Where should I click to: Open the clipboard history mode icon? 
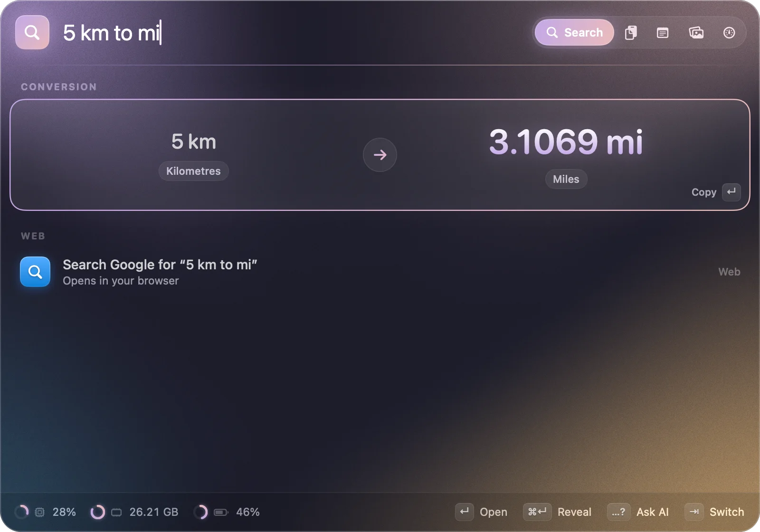631,32
